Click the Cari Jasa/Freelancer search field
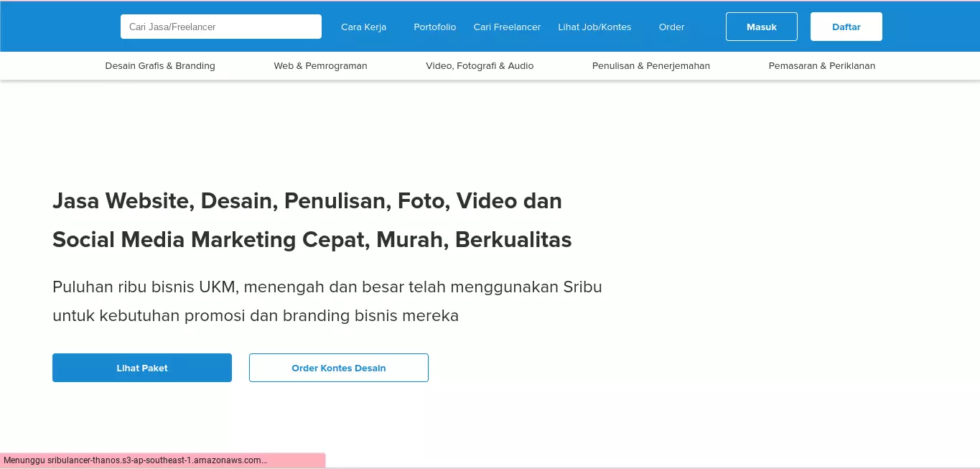Viewport: 980px width, 469px height. [220, 27]
